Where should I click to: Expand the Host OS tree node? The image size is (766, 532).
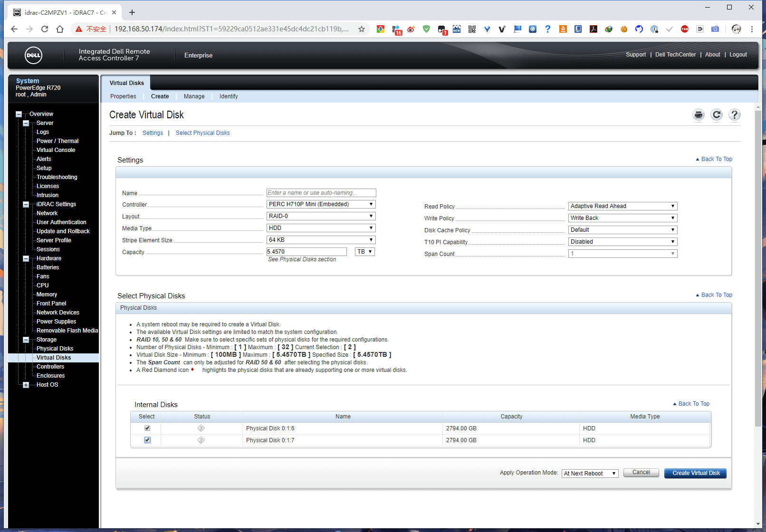(26, 385)
